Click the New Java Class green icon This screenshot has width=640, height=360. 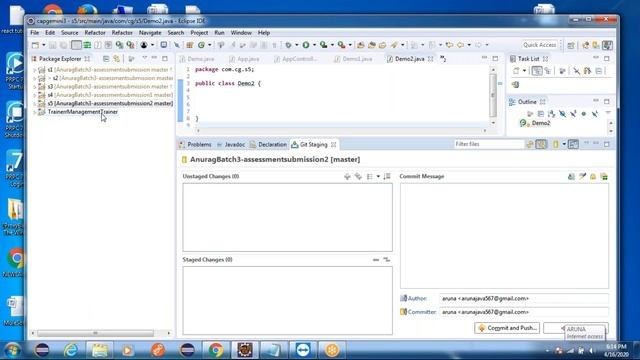coord(201,45)
